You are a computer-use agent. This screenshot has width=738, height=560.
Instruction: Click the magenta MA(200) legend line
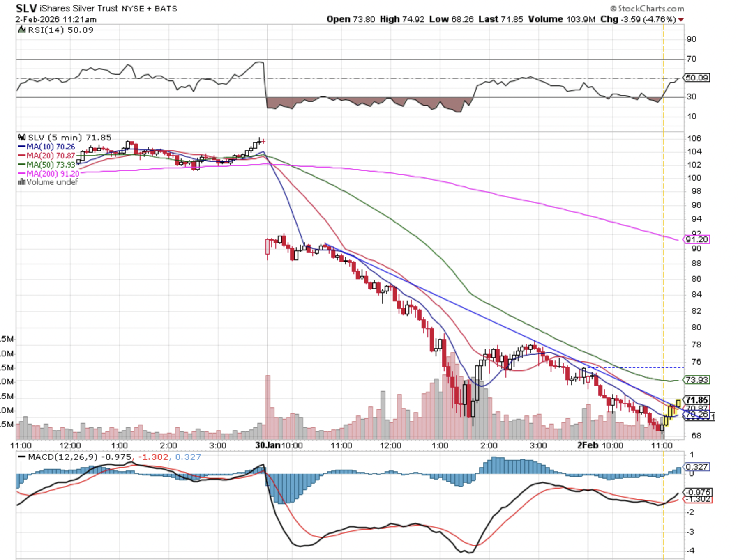click(x=22, y=174)
